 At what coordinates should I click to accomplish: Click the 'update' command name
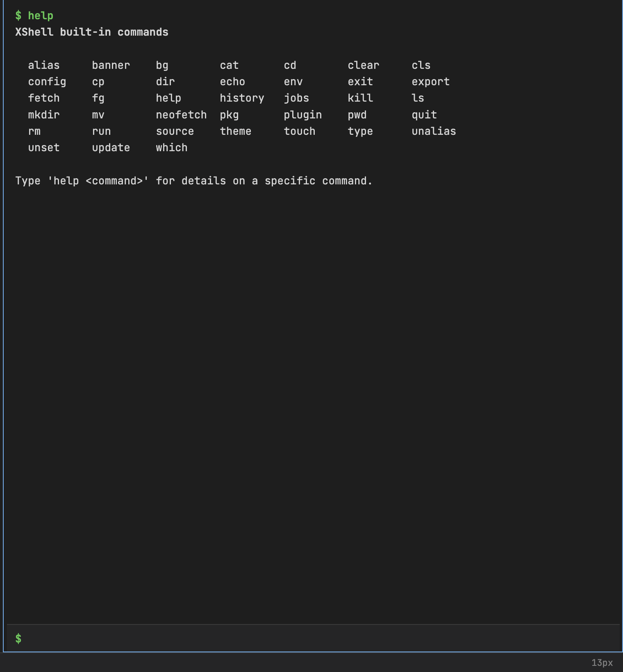coord(111,148)
